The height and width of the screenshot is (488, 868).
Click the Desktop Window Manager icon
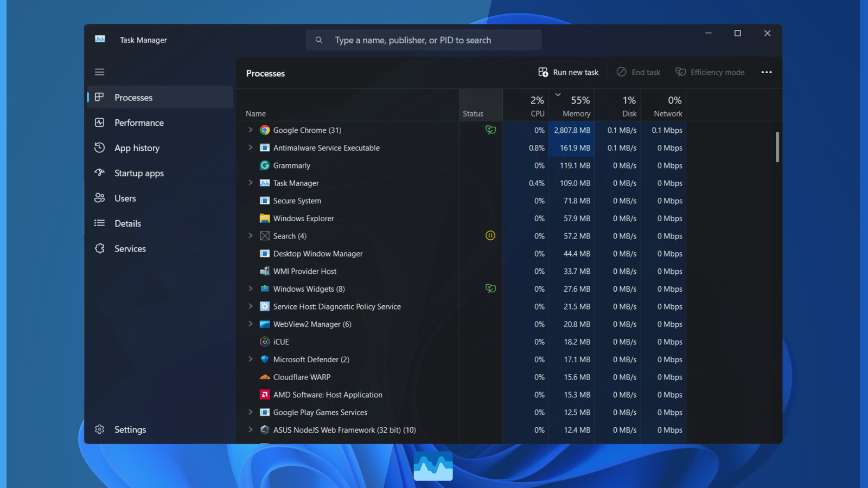pyautogui.click(x=265, y=254)
